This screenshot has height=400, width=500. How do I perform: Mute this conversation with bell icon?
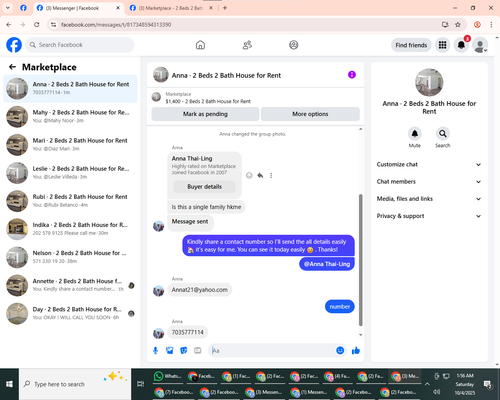click(x=415, y=134)
